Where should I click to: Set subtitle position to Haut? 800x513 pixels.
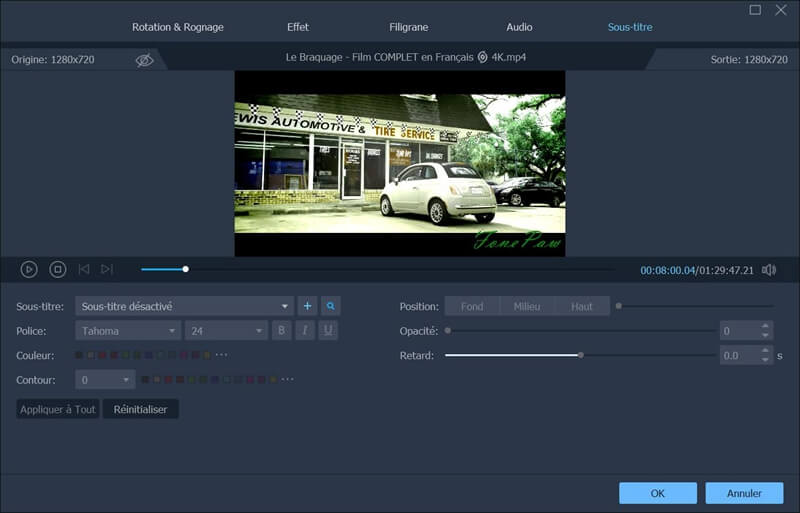point(582,306)
